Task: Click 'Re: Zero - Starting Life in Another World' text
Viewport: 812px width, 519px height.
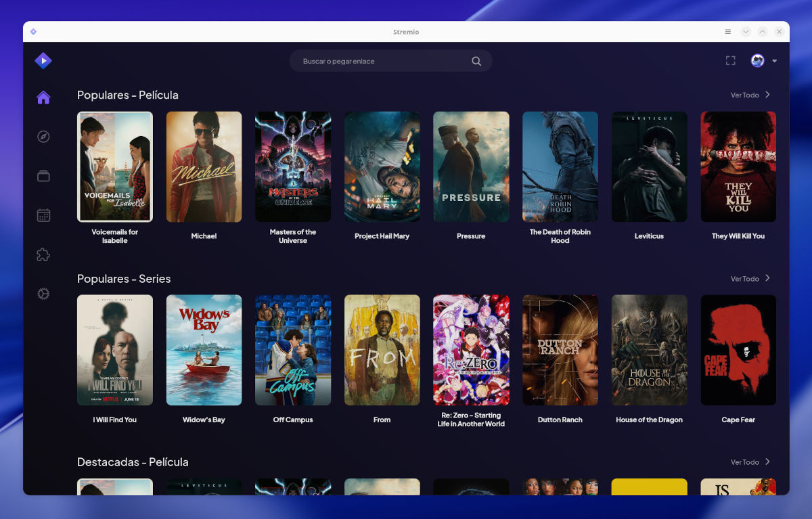Action: click(x=471, y=420)
